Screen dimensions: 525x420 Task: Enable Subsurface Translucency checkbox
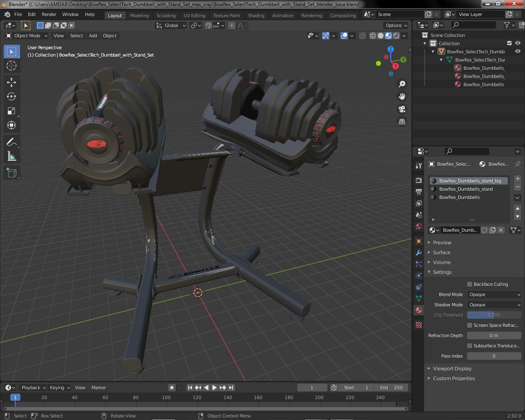pos(470,346)
